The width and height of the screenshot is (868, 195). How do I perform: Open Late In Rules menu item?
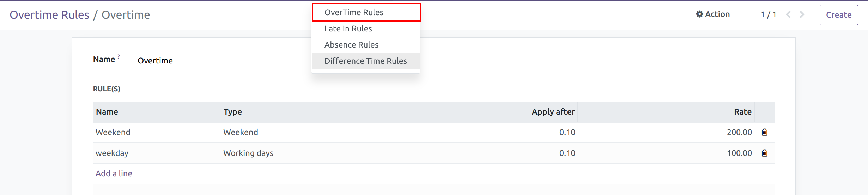pos(348,29)
